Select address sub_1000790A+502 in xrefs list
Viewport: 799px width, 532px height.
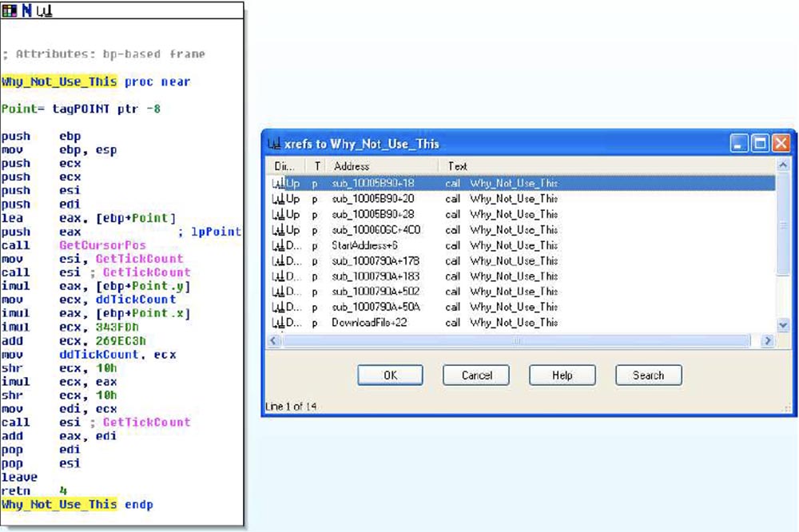click(376, 292)
